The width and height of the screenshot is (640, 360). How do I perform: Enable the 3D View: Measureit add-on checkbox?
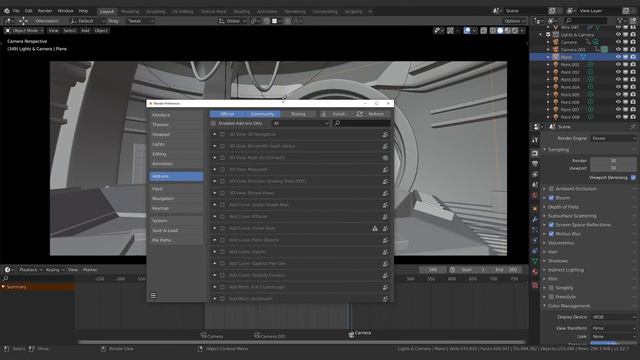click(x=222, y=169)
